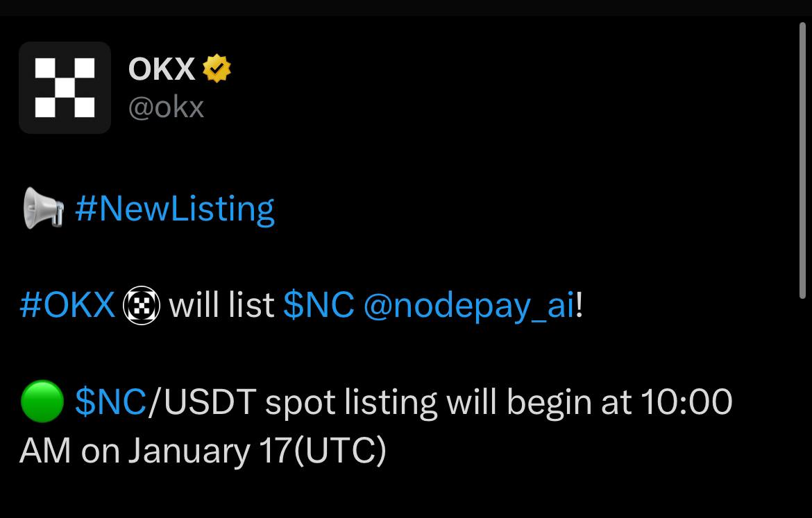Click the round OKX logo emoji

click(142, 305)
